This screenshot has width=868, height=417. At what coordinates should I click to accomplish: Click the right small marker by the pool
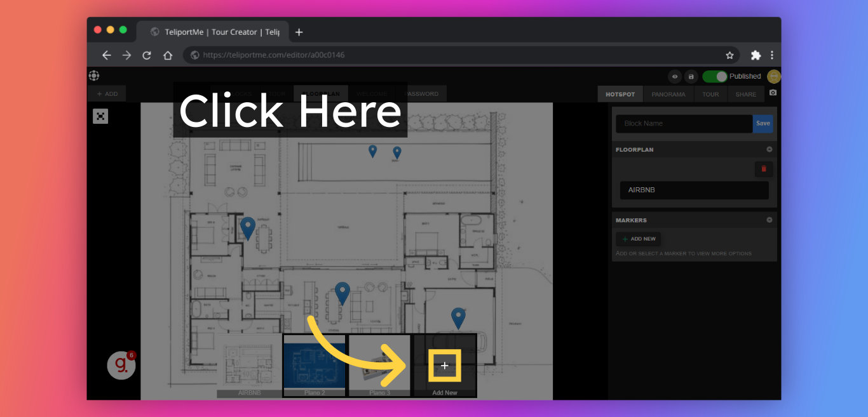(x=397, y=153)
